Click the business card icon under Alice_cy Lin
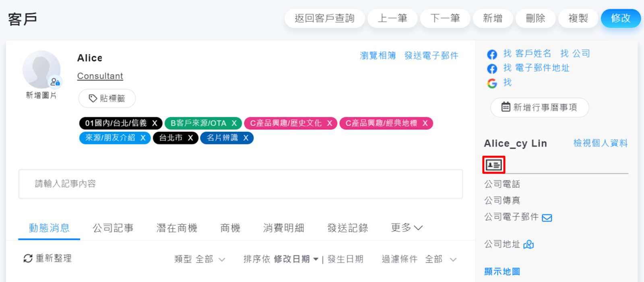This screenshot has width=644, height=282. [493, 165]
